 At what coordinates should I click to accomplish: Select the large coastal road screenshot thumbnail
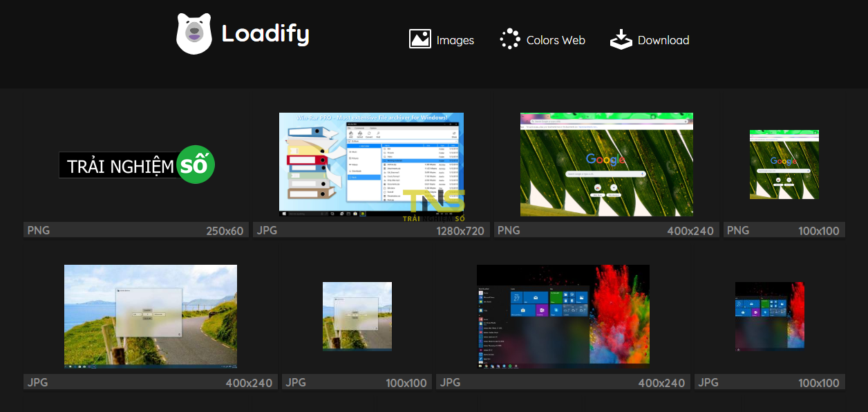point(151,317)
